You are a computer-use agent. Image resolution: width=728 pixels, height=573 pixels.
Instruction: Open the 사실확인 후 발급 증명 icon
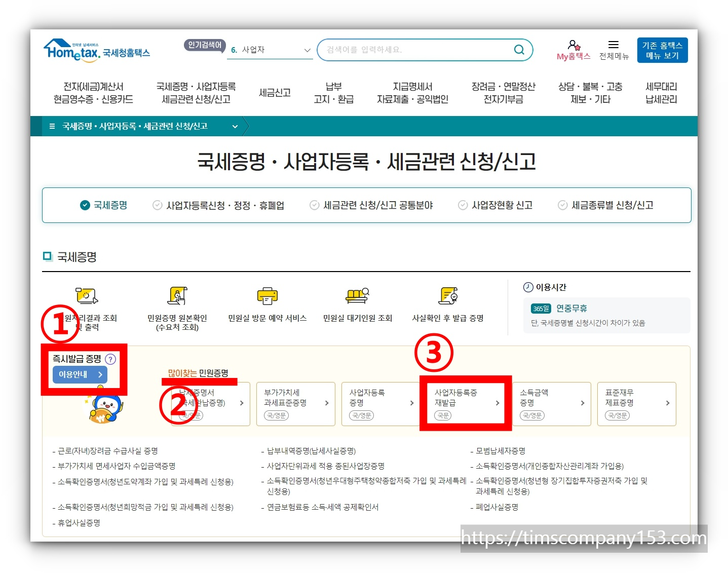[x=448, y=295]
